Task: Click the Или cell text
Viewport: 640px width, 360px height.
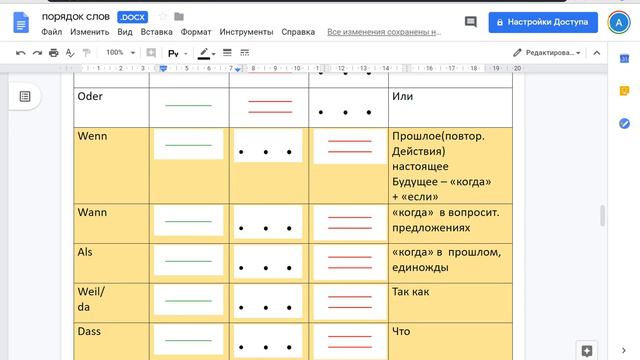Action: (x=402, y=96)
